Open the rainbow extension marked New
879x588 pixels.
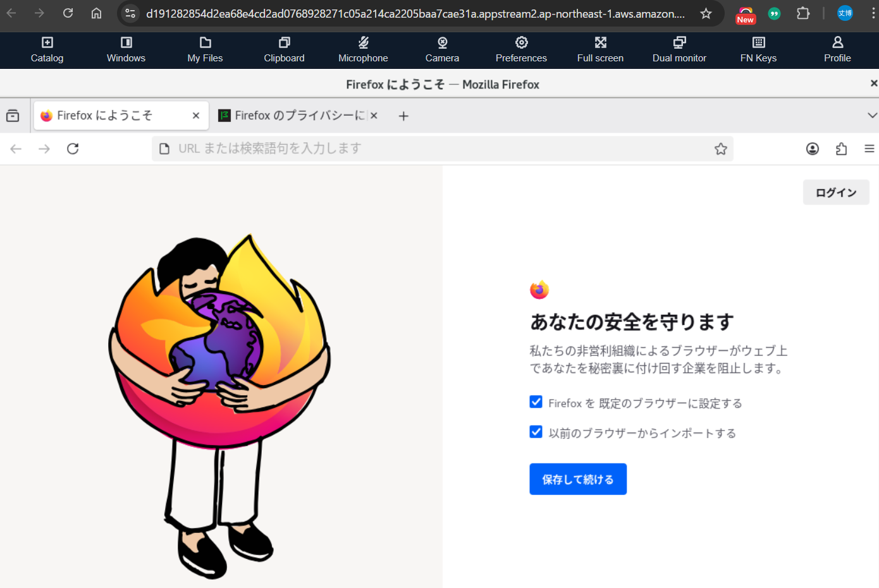[x=746, y=15]
